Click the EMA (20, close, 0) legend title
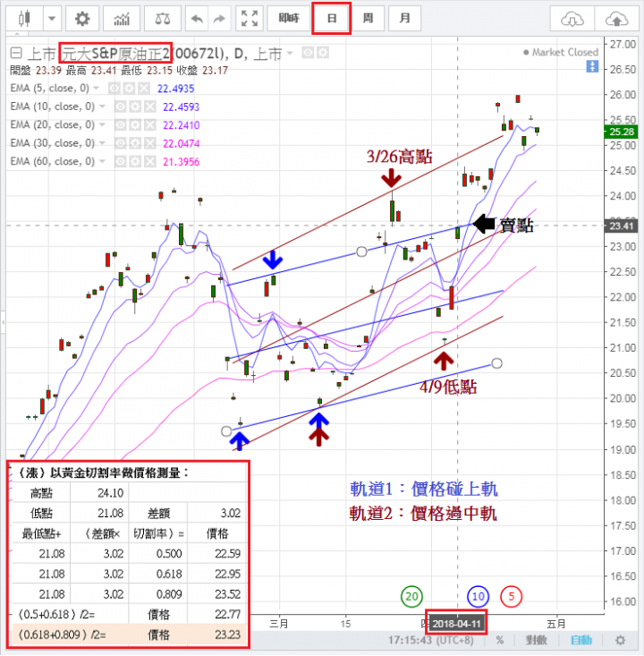 tap(52, 124)
